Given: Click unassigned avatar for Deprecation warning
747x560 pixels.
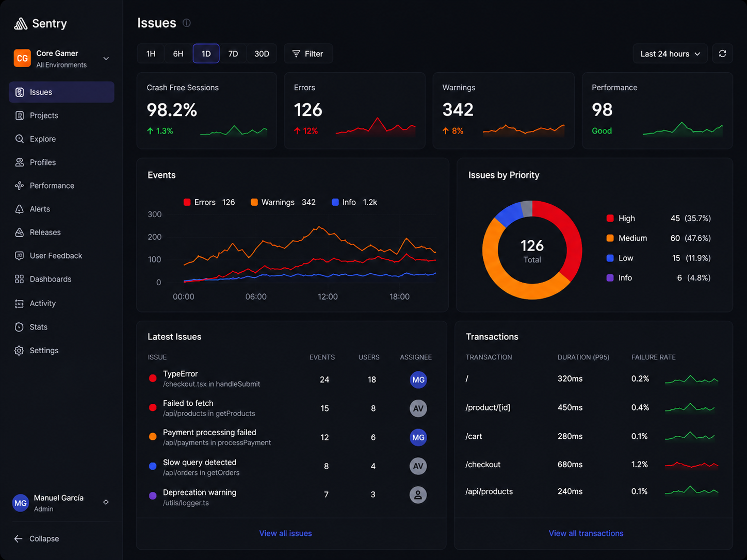Looking at the screenshot, I should coord(418,495).
